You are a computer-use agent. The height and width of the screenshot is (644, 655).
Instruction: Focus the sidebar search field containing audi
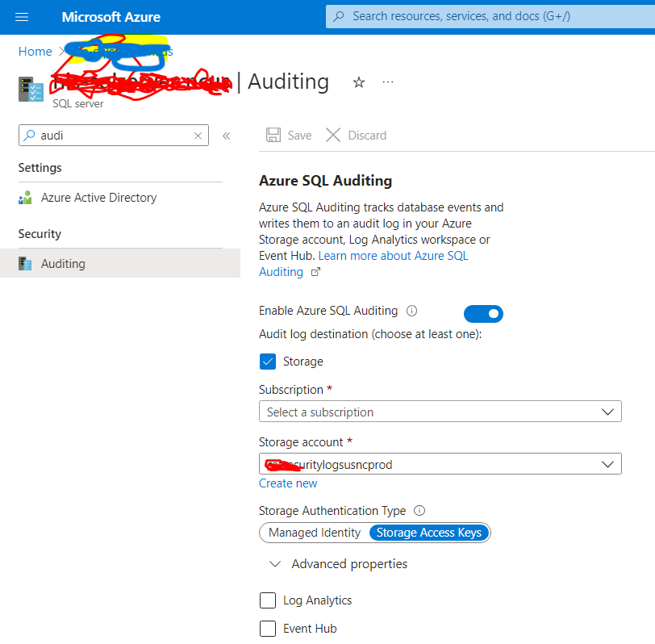tap(114, 136)
